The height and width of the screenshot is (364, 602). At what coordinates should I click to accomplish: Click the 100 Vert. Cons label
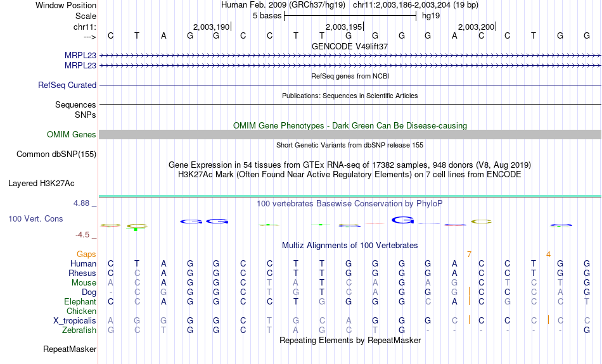[x=35, y=218]
